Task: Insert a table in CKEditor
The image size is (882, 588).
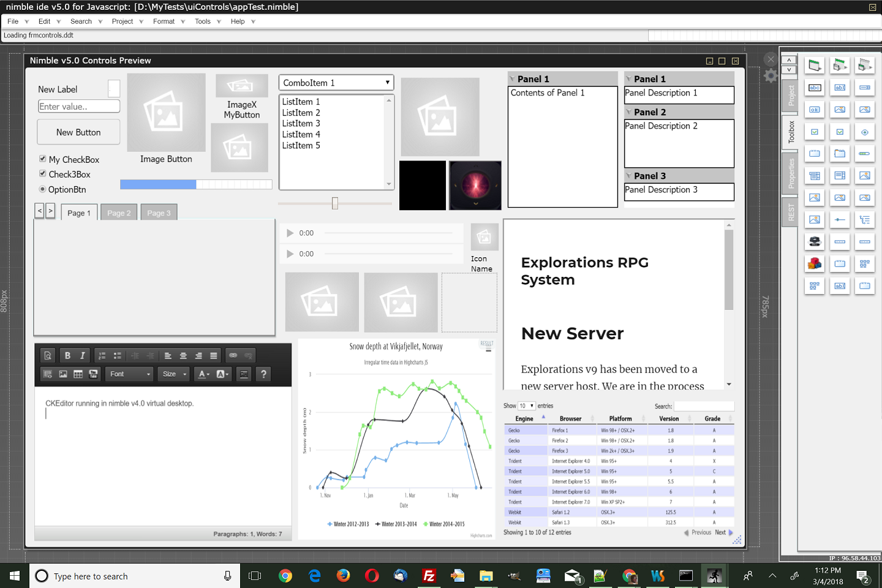Action: point(78,374)
